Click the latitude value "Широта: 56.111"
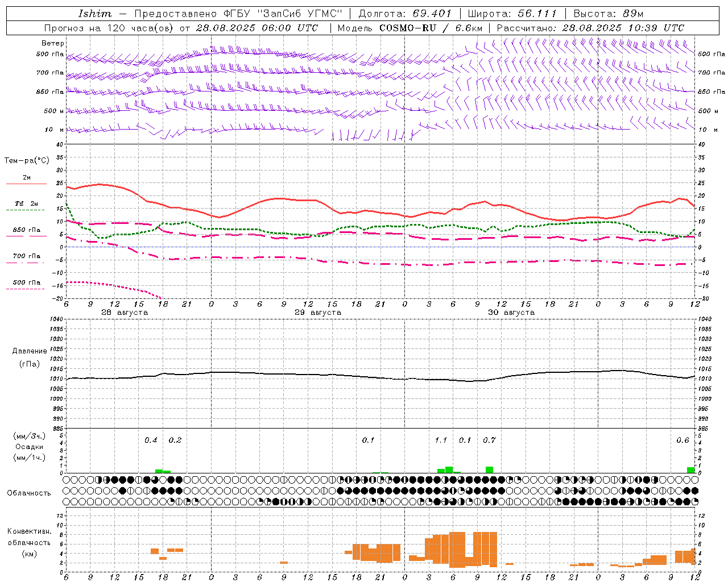Screen dimensions: 728x582 coord(512,14)
